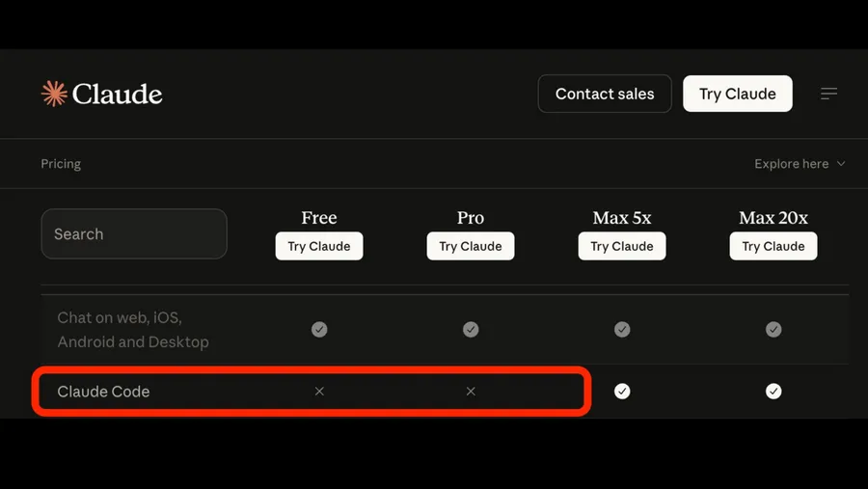The height and width of the screenshot is (489, 868).
Task: Click Try Claude under Free plan
Action: click(x=319, y=246)
